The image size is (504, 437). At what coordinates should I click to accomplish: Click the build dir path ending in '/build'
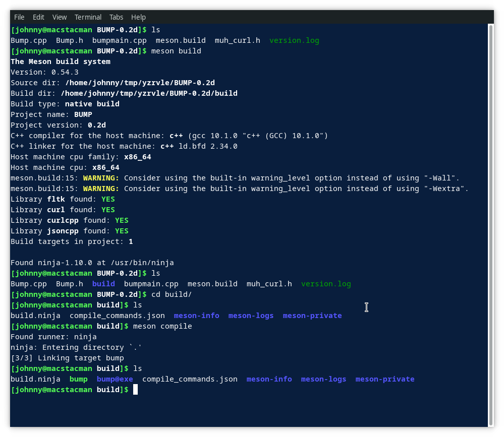point(149,93)
